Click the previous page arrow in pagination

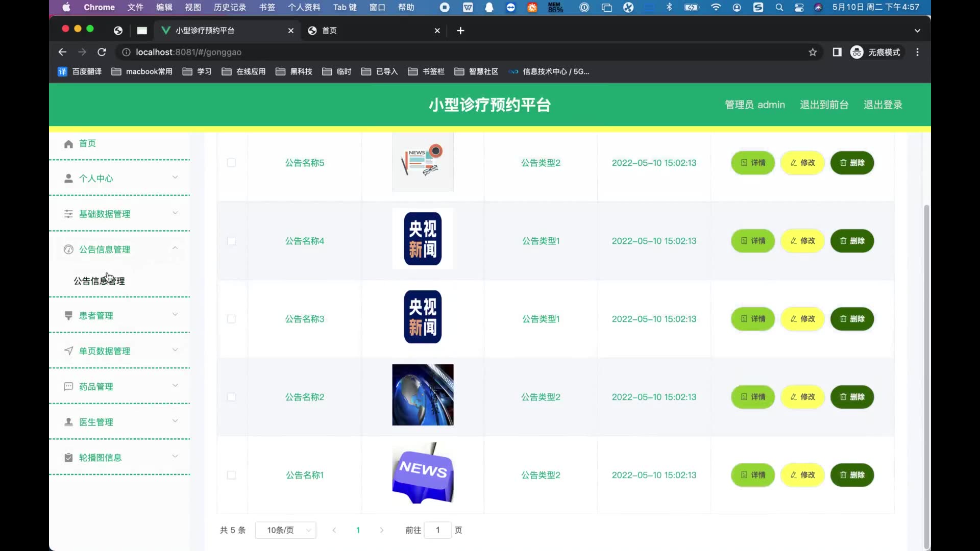click(x=334, y=530)
